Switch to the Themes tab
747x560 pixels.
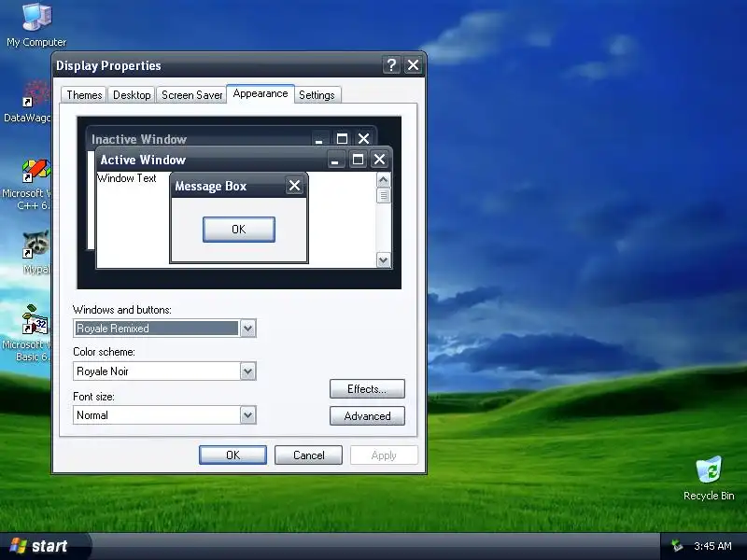[84, 95]
